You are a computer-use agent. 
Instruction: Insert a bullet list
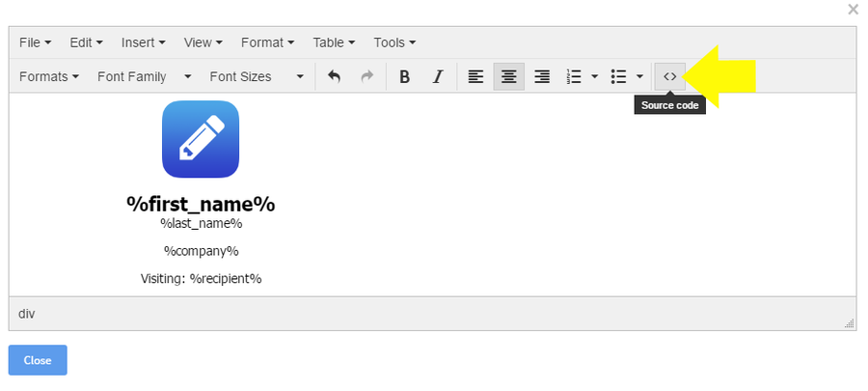[x=619, y=76]
